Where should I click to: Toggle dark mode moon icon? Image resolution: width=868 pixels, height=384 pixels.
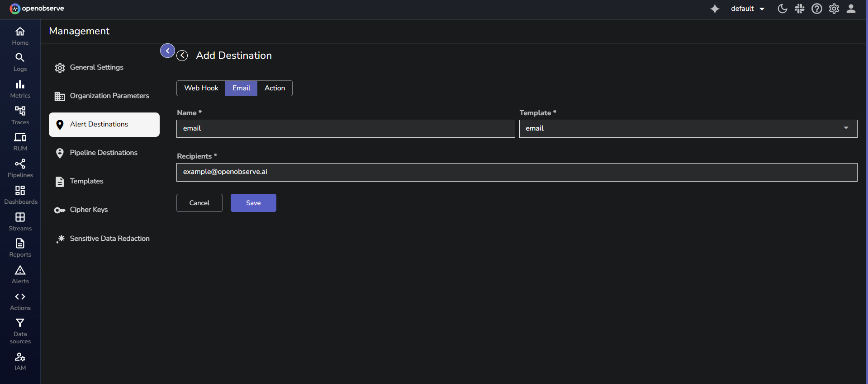(782, 9)
